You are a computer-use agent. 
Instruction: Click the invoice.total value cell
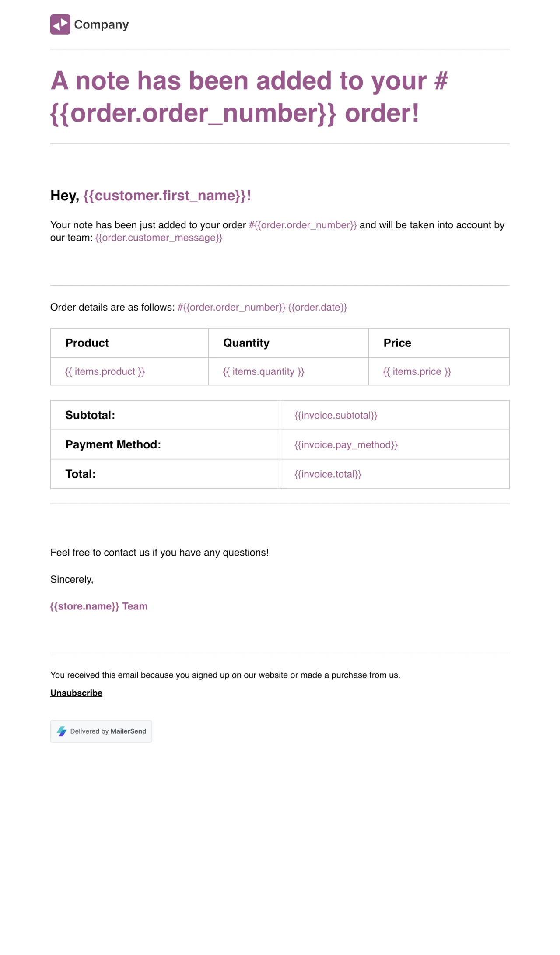328,474
